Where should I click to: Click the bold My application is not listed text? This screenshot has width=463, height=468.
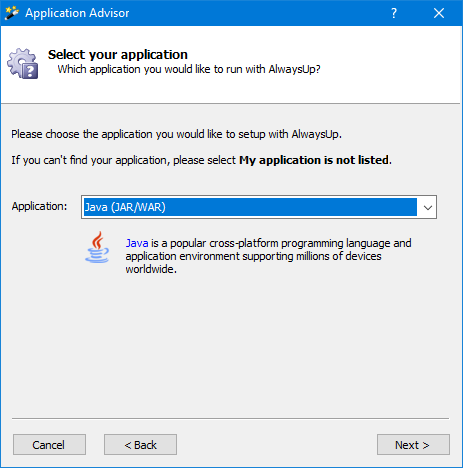pos(314,160)
